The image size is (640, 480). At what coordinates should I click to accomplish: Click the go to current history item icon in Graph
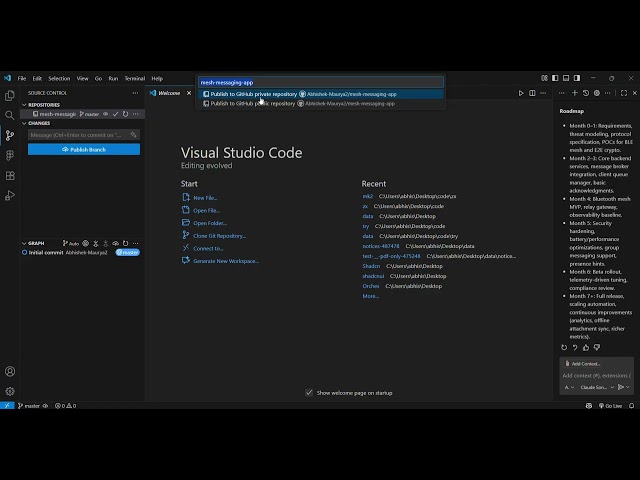(x=86, y=243)
